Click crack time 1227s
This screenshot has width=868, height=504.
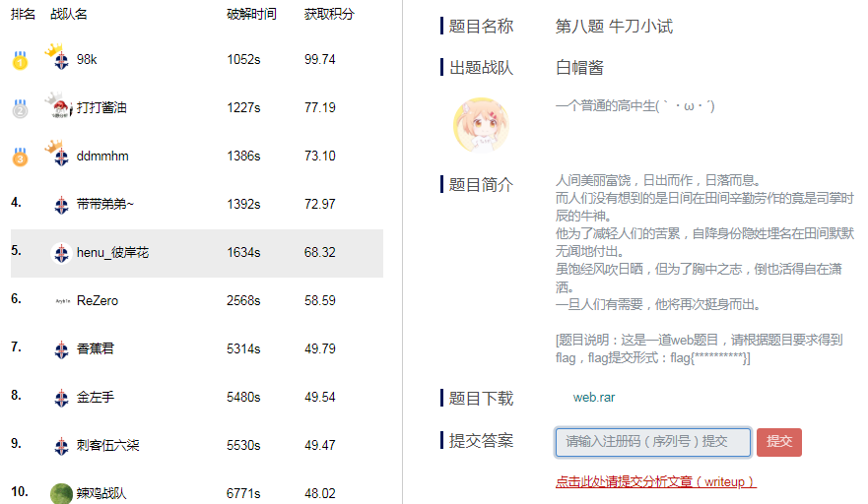click(243, 108)
